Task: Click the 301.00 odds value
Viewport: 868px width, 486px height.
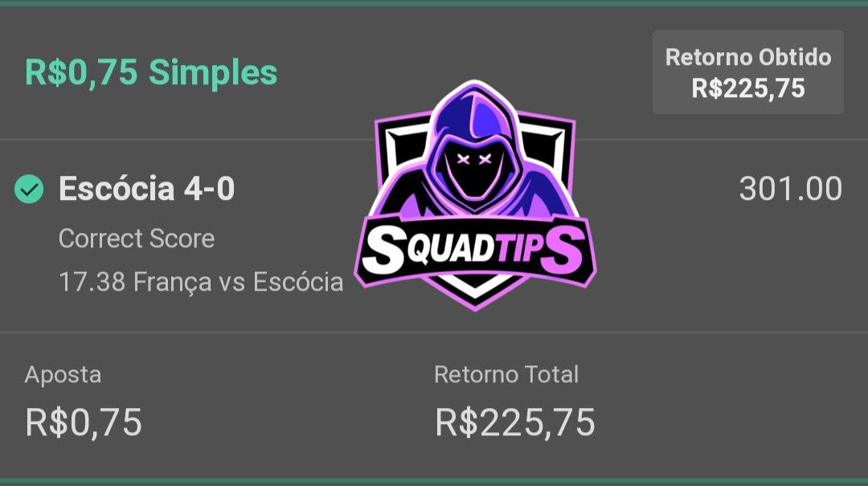Action: point(790,190)
